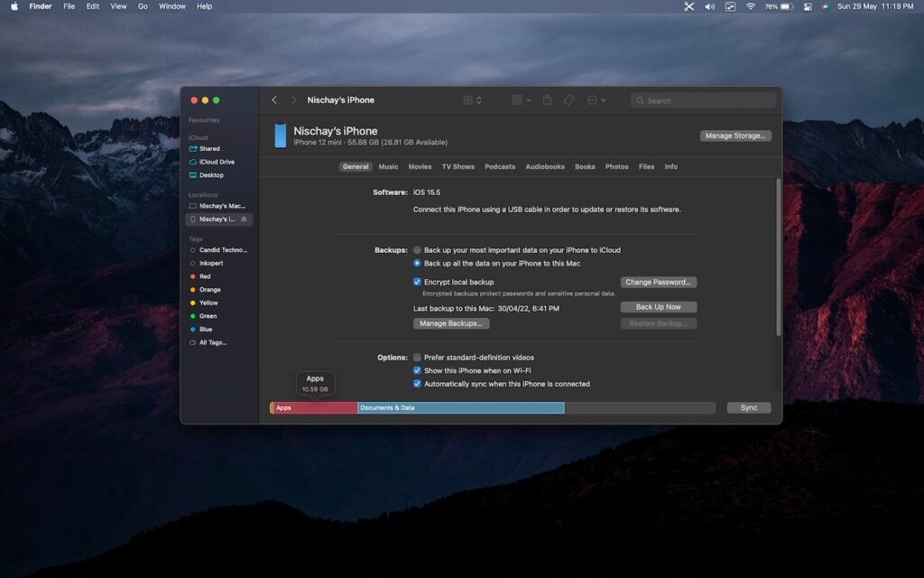Select the Yellow tag in sidebar

click(203, 303)
